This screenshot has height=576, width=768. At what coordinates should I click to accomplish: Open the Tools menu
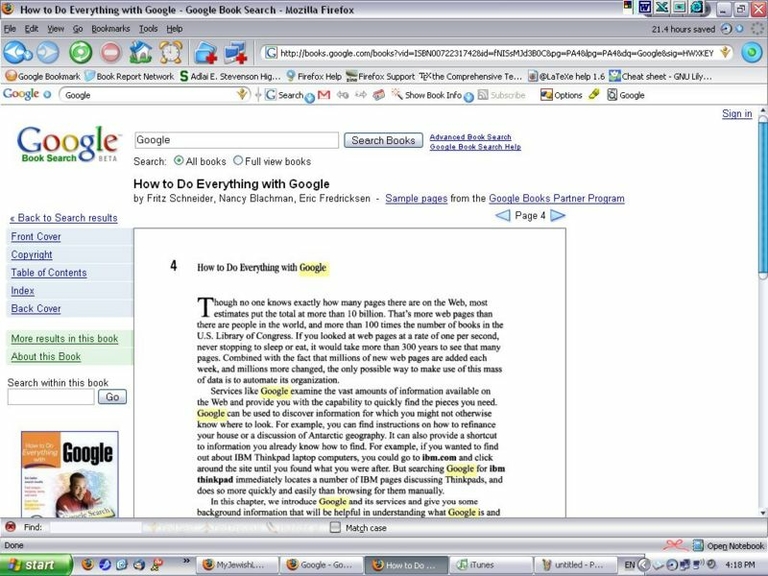click(148, 29)
